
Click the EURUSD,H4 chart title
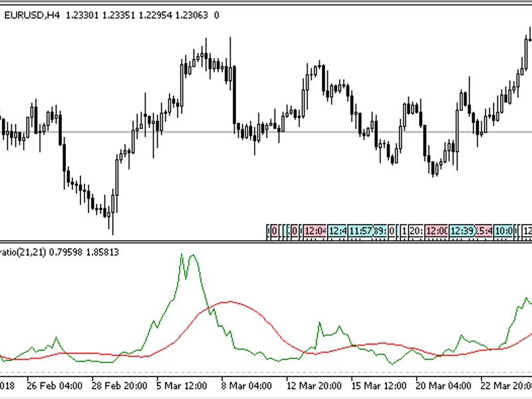click(32, 15)
